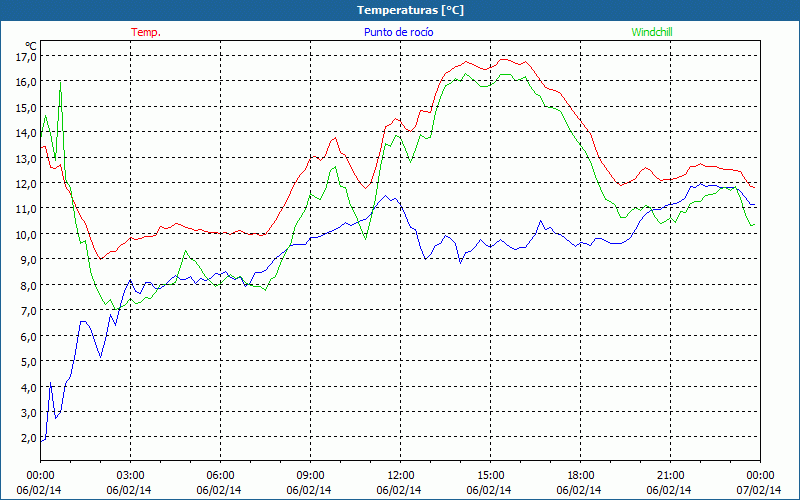Click the 12,0 y-axis value
Viewport: 800px width, 500px height.
pyautogui.click(x=26, y=183)
